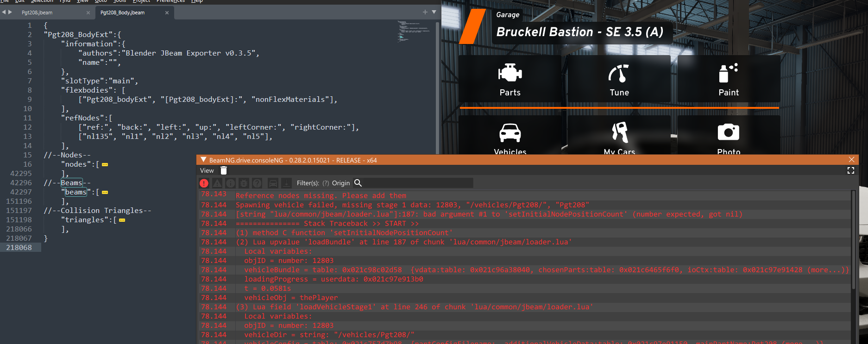The height and width of the screenshot is (344, 868).
Task: Click the Garage label above vehicle name
Action: pos(508,15)
